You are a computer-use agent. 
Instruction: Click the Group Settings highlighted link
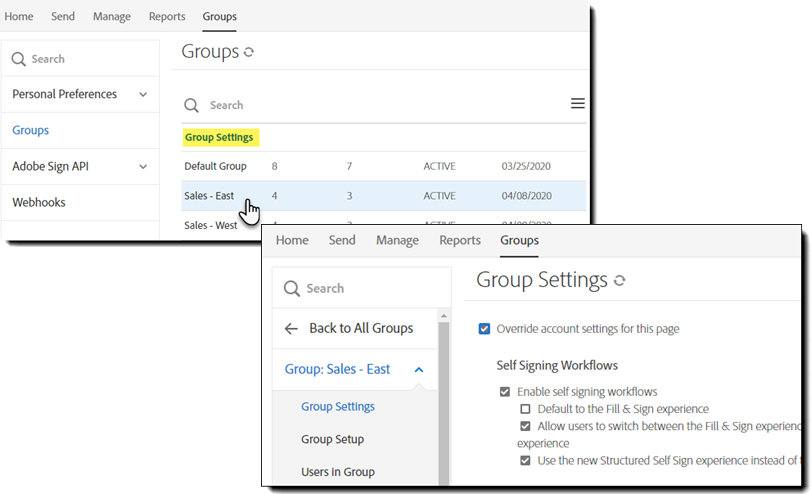(219, 137)
